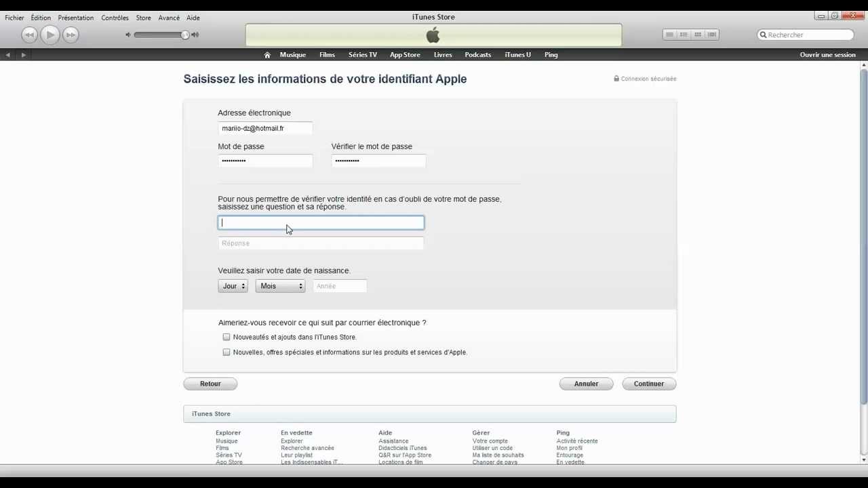Switch to the Musique store tab
Viewport: 868px width, 488px height.
coord(293,55)
